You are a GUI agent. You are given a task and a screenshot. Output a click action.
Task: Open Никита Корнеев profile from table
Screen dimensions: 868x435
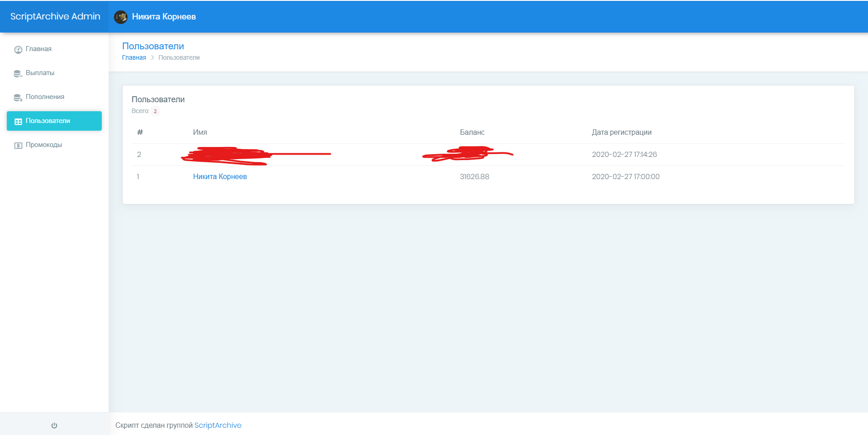click(x=220, y=177)
